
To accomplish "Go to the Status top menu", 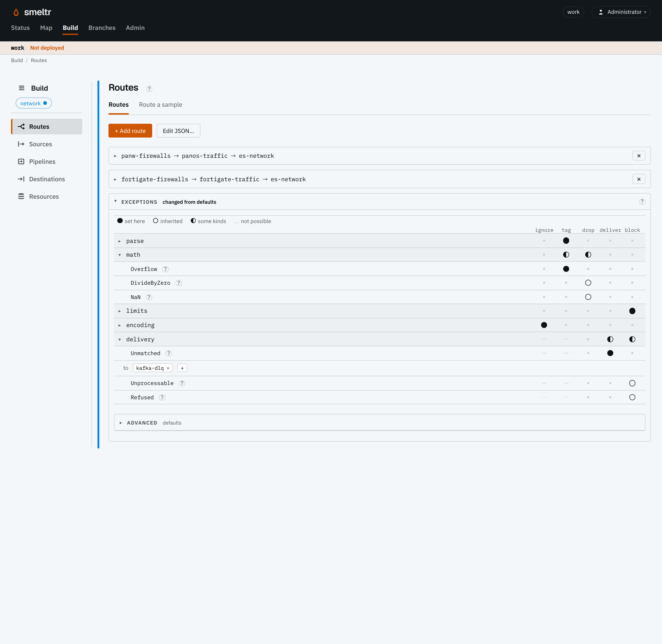I will 20,28.
